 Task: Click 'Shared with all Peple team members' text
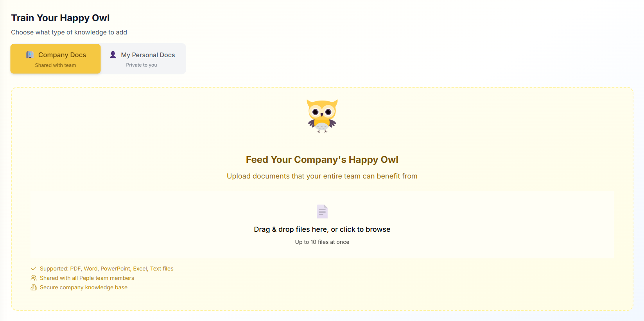tap(87, 278)
